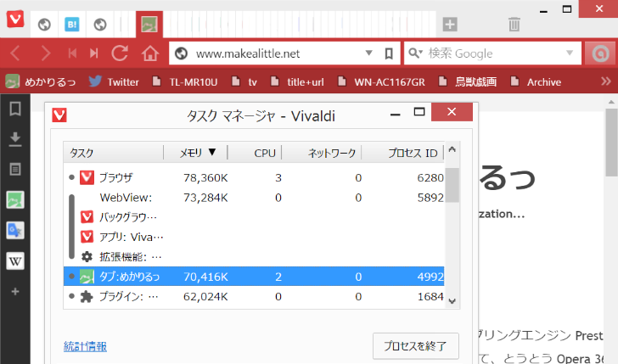Open the Downloads side panel
The height and width of the screenshot is (364, 618).
[15, 138]
